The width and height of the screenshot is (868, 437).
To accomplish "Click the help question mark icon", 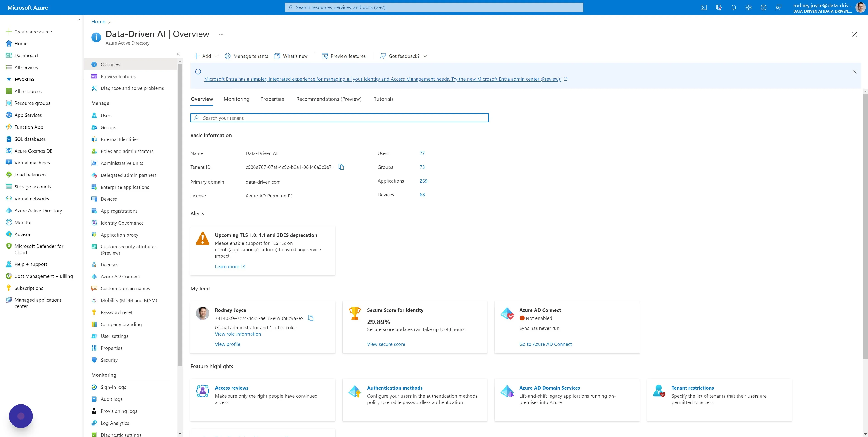I will coord(764,7).
